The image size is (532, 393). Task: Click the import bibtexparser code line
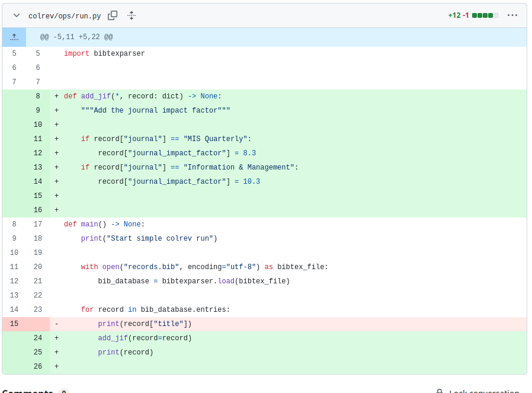coord(104,54)
